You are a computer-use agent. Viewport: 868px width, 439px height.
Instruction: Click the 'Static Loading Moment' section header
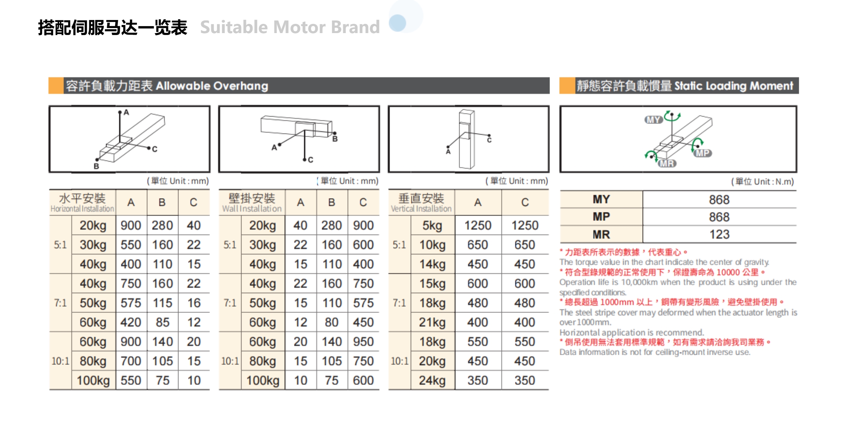click(679, 85)
